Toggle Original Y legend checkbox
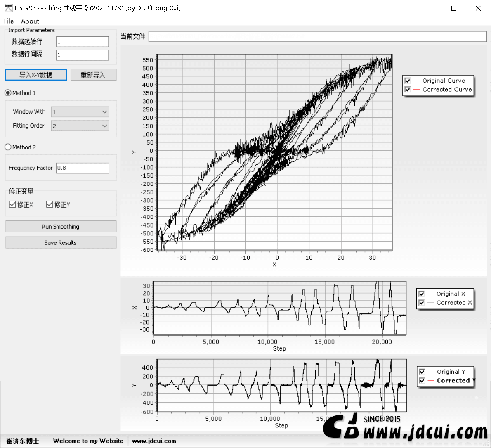The height and width of the screenshot is (448, 491). tap(422, 372)
